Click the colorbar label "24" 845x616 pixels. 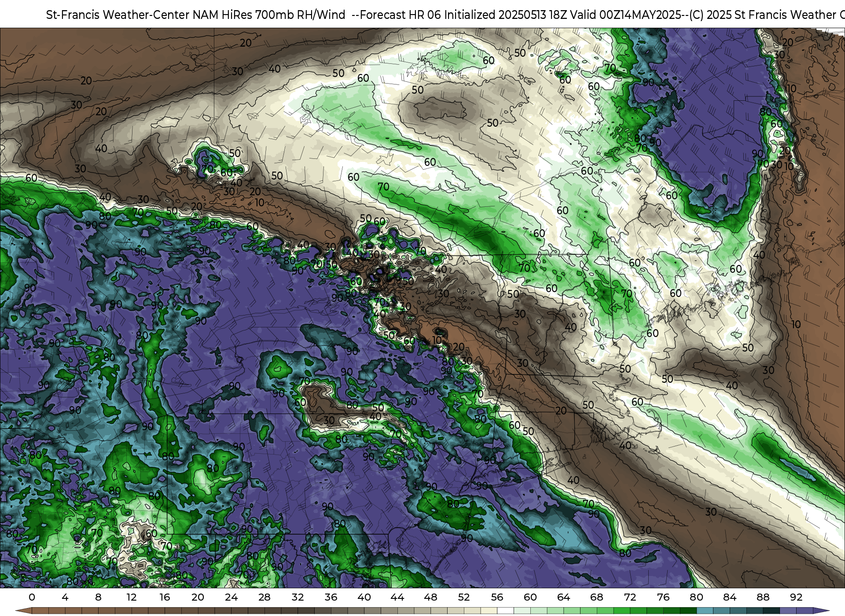coord(231,597)
